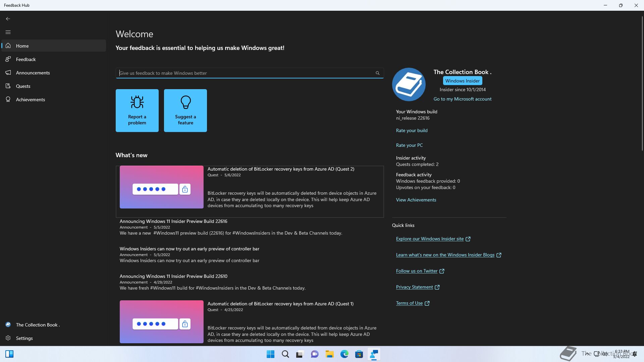Open BitLocker recovery keys Quest 2 title
Viewport: 644px width, 362px height.
coord(281,169)
